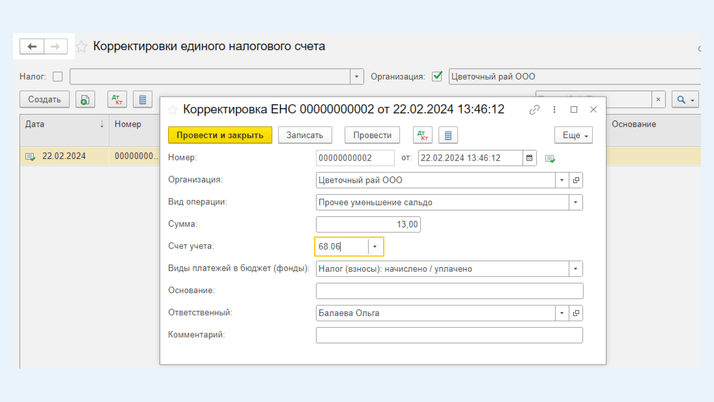Clear the search field with the x

click(x=658, y=100)
